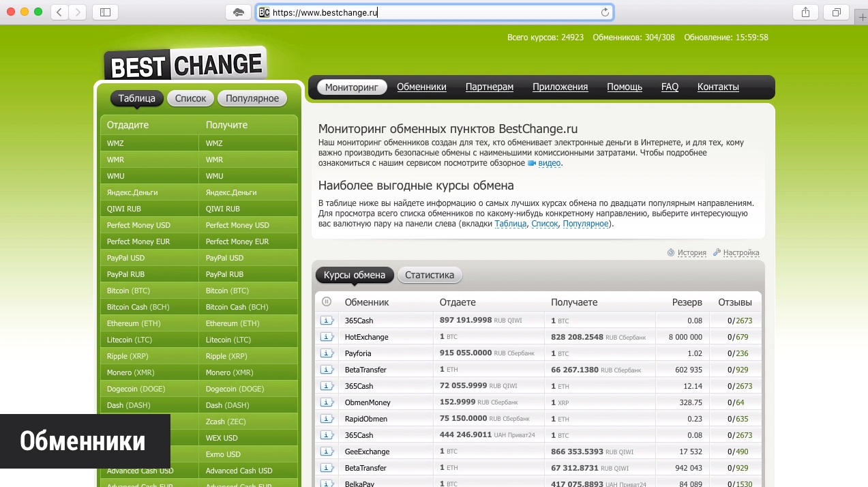
Task: Pause rate updates in the table header
Action: (327, 301)
